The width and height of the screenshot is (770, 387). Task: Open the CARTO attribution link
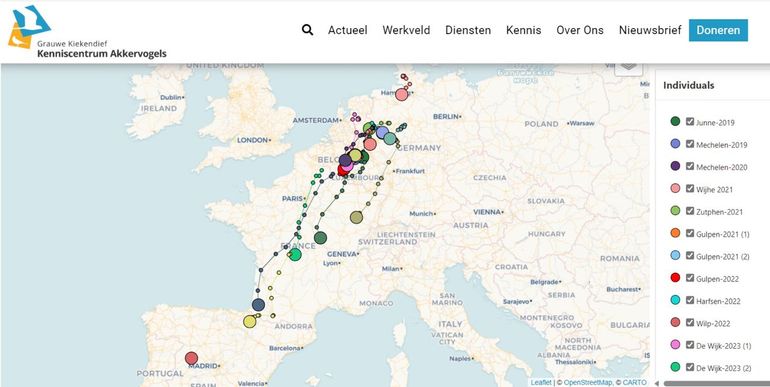[635, 383]
